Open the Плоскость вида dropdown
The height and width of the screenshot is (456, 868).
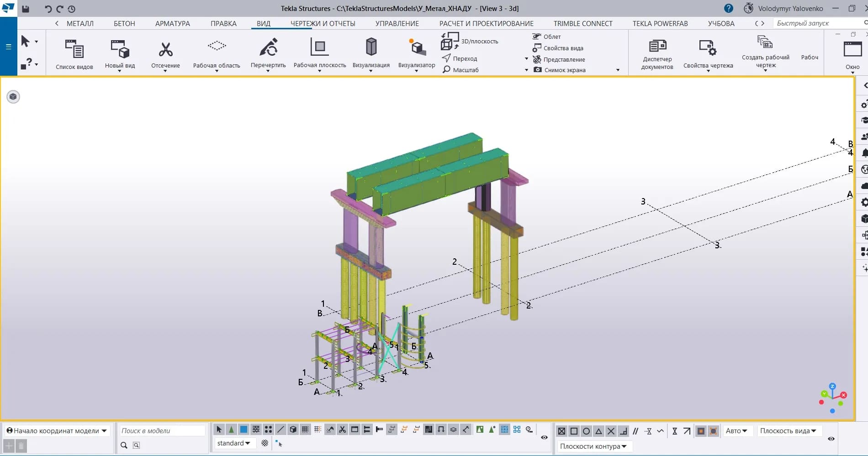[x=788, y=431]
